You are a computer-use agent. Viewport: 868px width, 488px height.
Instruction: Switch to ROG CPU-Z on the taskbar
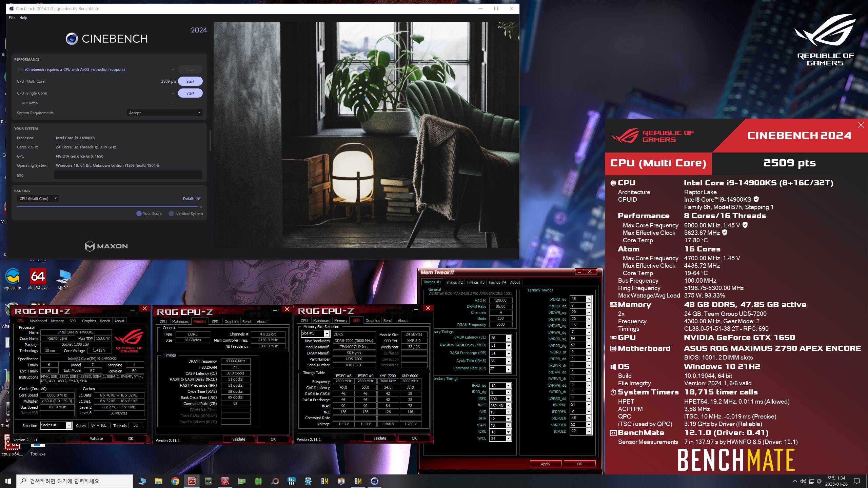coord(192,481)
